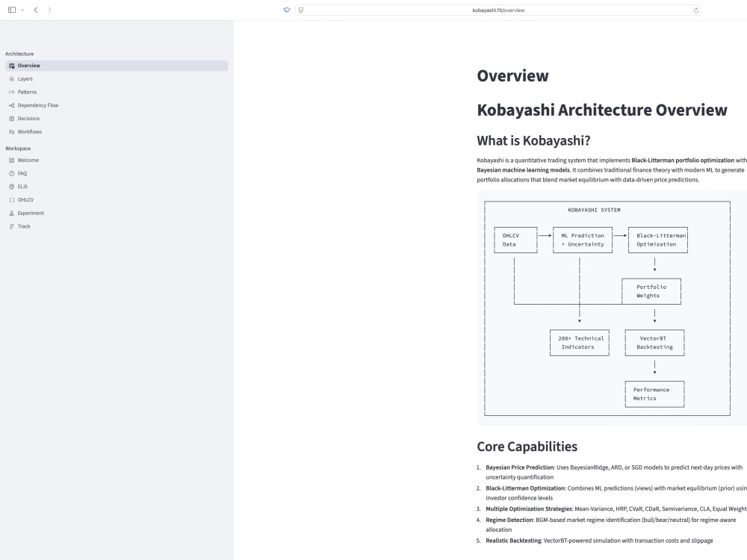Viewport: 747px width, 560px height.
Task: Click the ML Prediction + Uncertainty diagram box
Action: tap(583, 240)
